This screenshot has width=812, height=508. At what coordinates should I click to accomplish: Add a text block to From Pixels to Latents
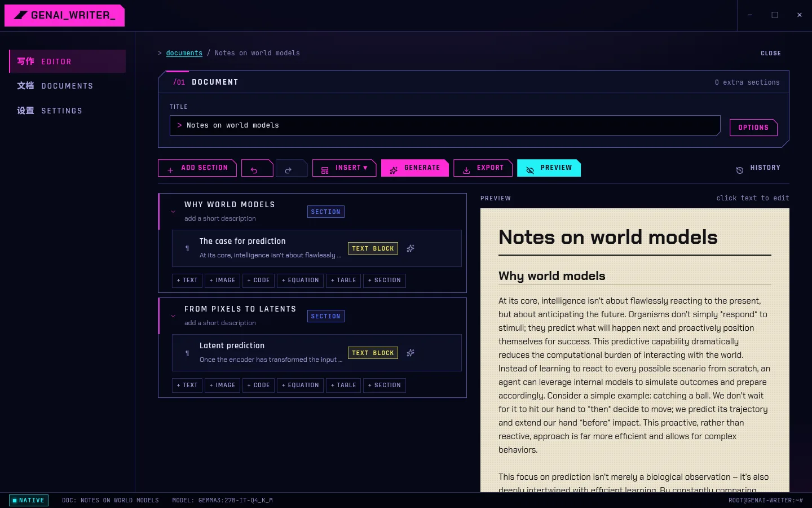pos(187,386)
